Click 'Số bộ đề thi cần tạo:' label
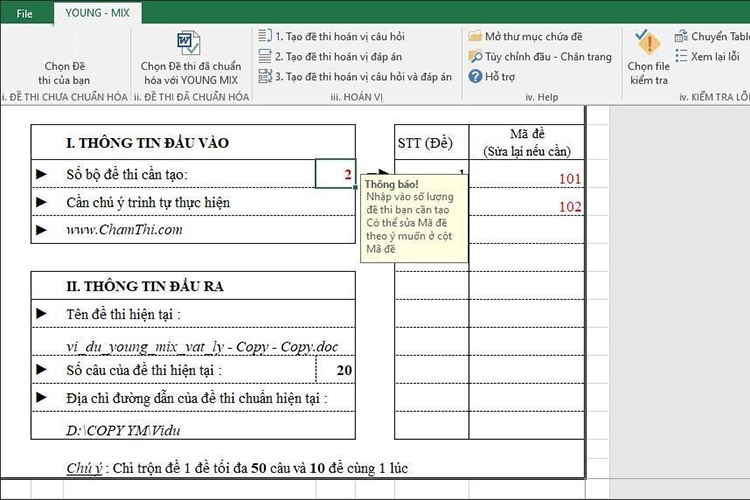Screen dimensions: 750x500 (127, 174)
